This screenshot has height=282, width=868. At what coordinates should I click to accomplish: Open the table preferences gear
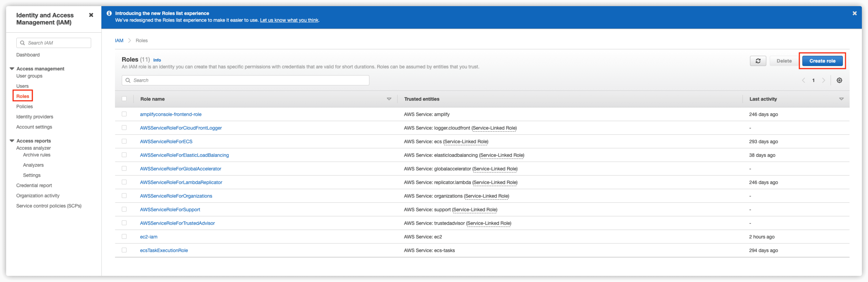point(839,80)
